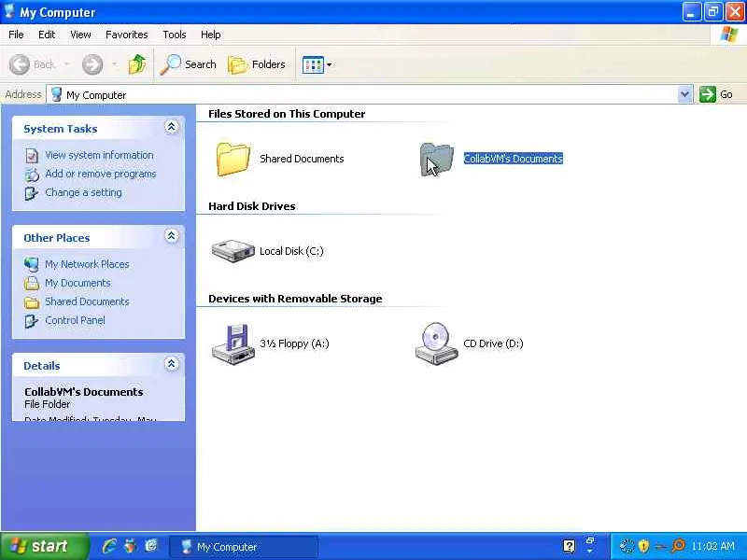
Task: Open My Network Places link
Action: click(87, 264)
